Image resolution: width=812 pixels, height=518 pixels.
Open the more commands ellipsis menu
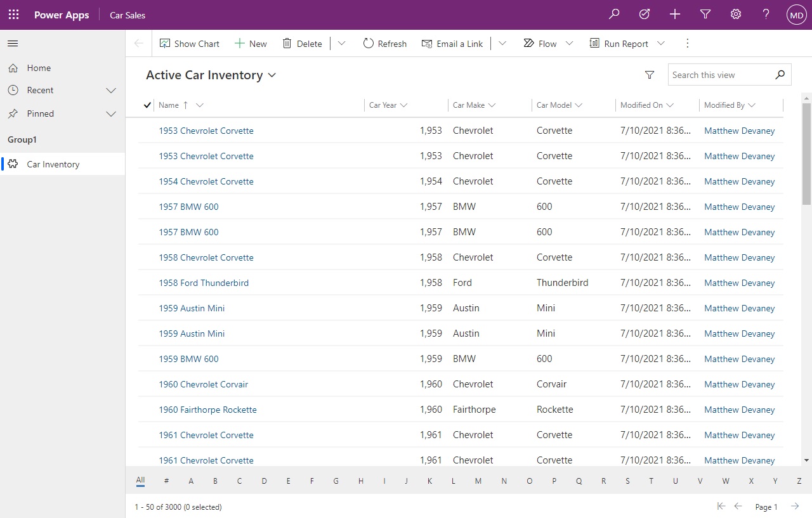(687, 43)
